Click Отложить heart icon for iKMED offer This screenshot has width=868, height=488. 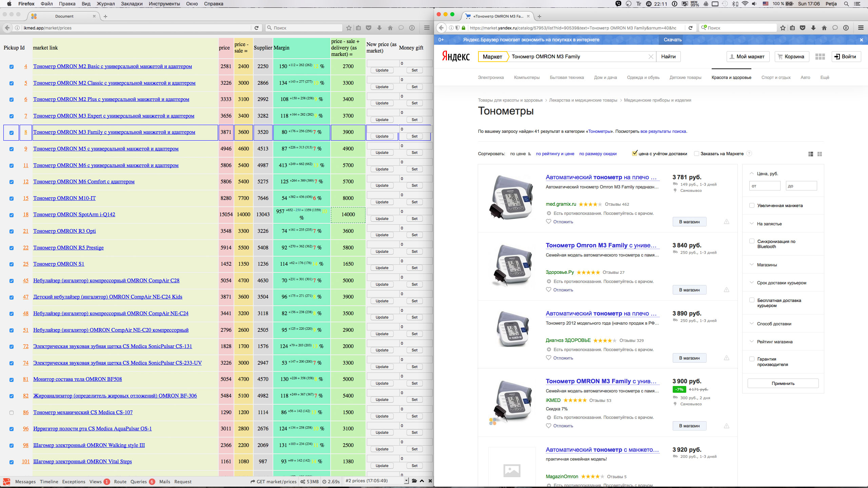point(548,426)
